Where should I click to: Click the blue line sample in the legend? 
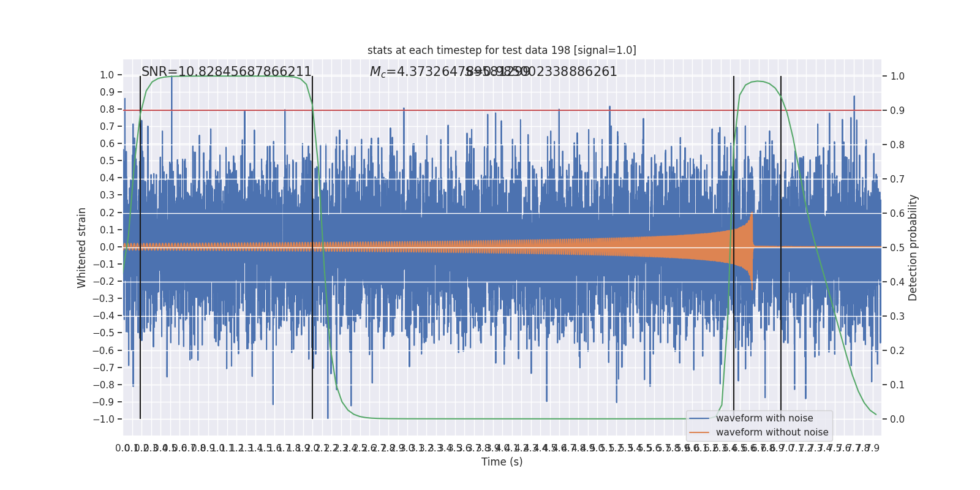coord(699,418)
